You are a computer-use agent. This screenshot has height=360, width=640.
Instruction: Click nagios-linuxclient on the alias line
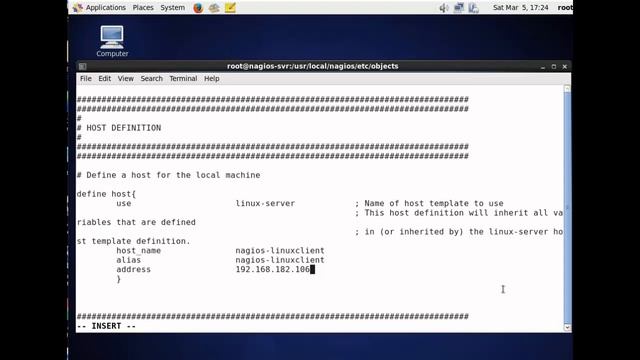(280, 260)
